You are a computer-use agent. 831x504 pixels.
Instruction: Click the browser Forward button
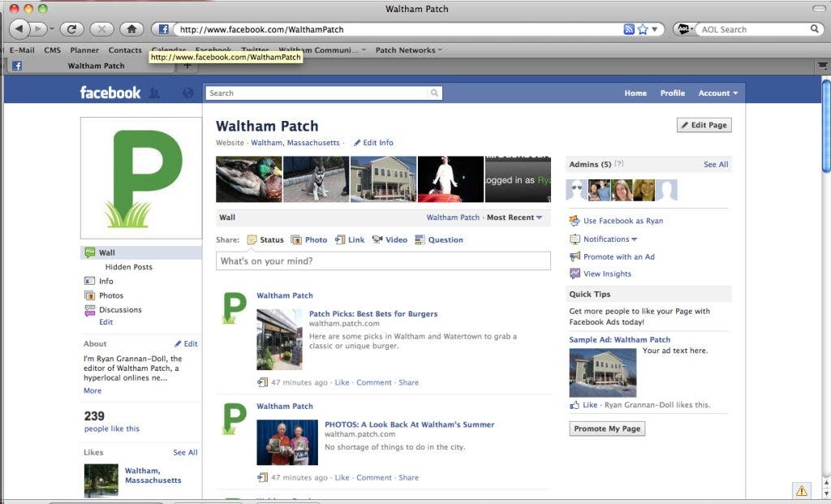(x=38, y=28)
